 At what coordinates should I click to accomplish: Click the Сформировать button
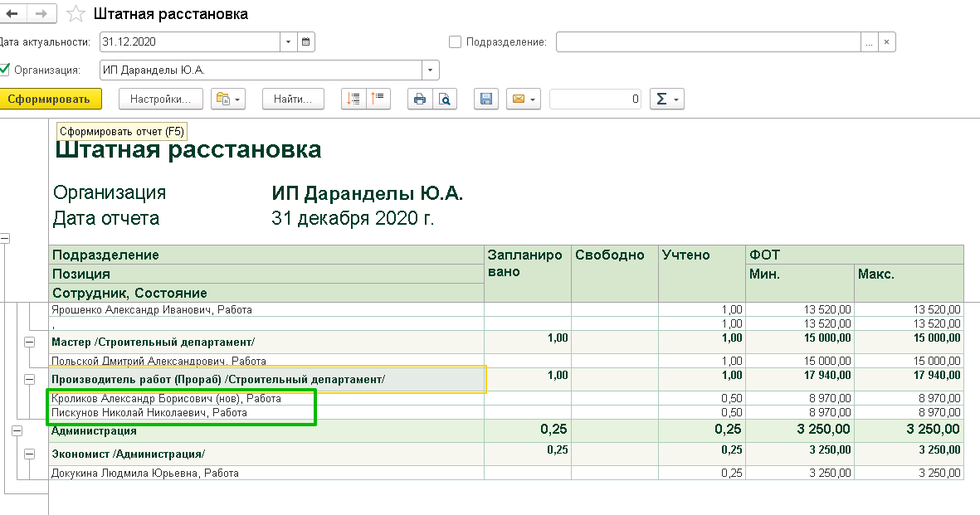(x=51, y=99)
